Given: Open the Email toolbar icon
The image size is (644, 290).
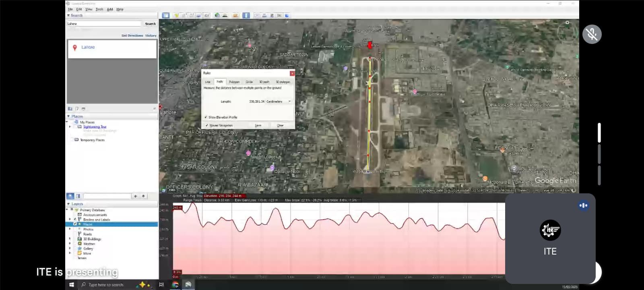Looking at the screenshot, I should tap(257, 15).
